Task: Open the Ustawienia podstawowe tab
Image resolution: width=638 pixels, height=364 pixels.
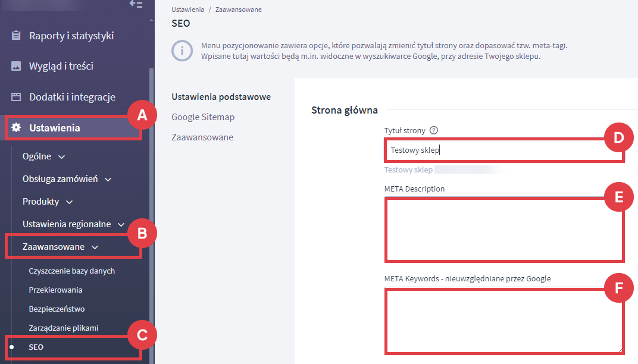Action: pyautogui.click(x=220, y=96)
